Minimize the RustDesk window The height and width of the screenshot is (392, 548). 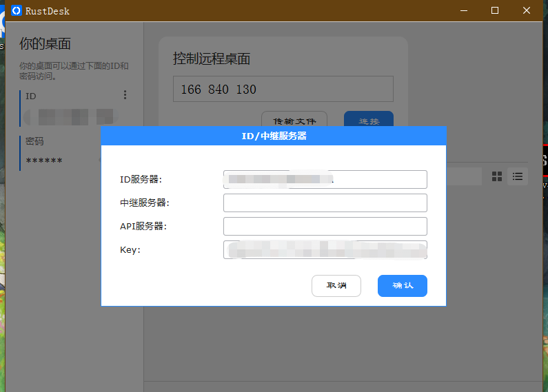[464, 10]
